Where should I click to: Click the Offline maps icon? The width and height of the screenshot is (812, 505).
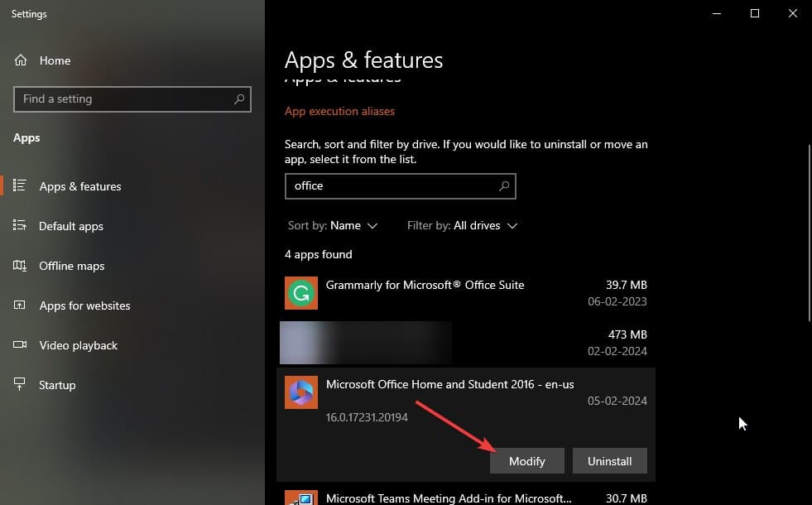[20, 266]
